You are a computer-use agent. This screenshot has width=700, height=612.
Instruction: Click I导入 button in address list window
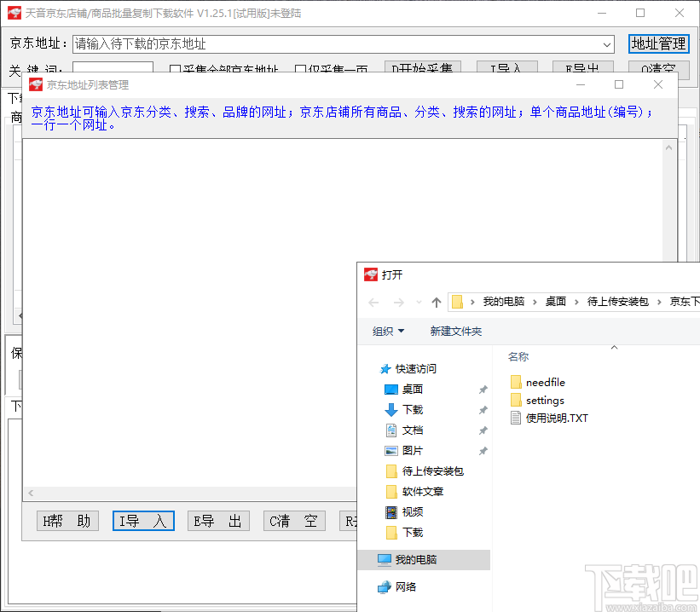143,521
